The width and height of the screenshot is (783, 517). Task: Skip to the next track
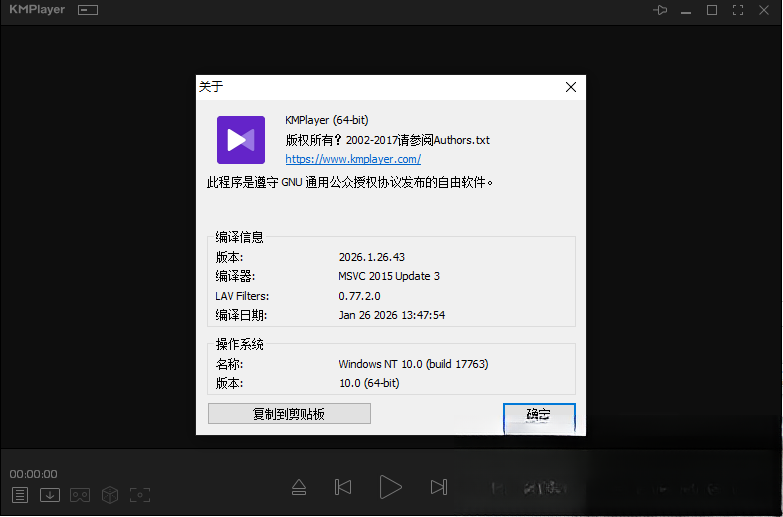439,487
